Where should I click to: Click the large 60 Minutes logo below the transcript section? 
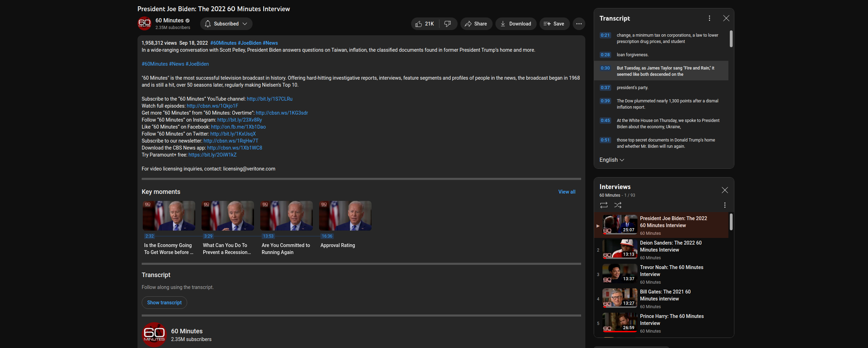[x=154, y=334]
